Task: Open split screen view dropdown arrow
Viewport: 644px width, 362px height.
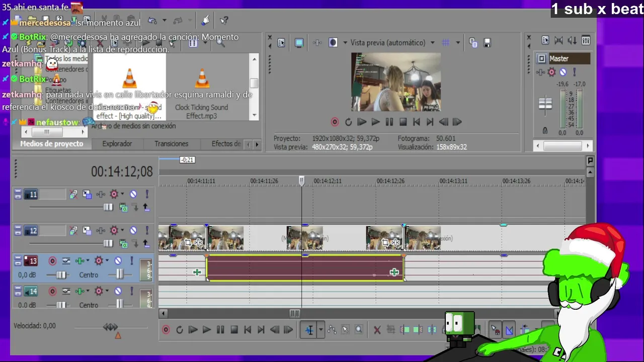Action: coord(345,43)
